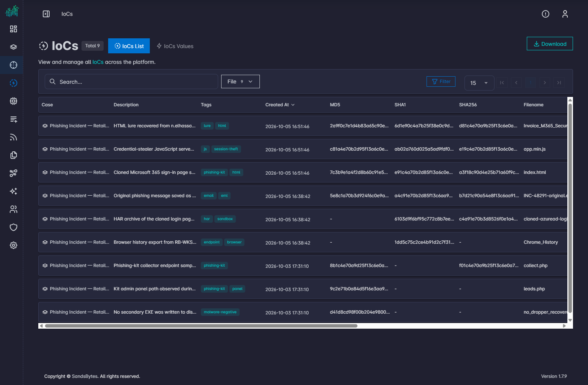Image resolution: width=588 pixels, height=385 pixels.
Task: Click the alert info icon in top bar
Action: pos(546,14)
